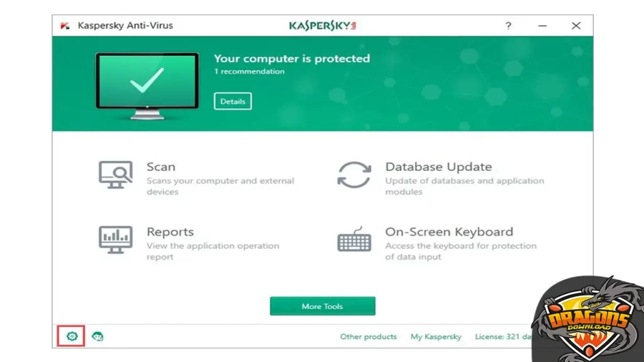Image resolution: width=644 pixels, height=362 pixels.
Task: Open support chat using the messenger icon
Action: [x=98, y=336]
